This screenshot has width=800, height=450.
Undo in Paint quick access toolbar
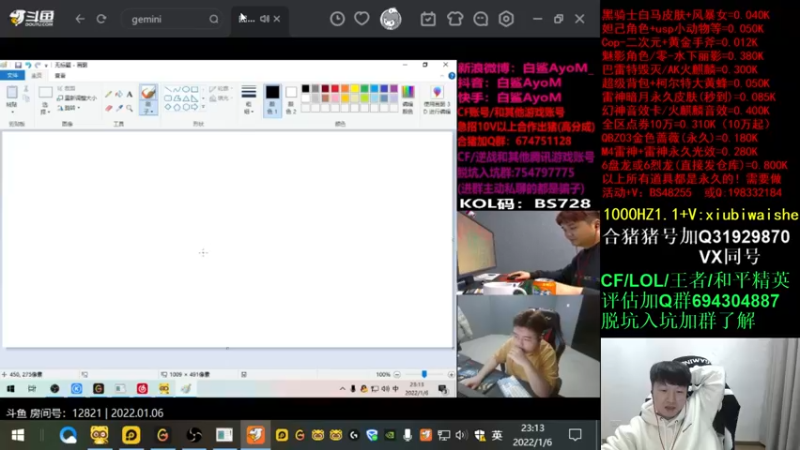pyautogui.click(x=28, y=65)
